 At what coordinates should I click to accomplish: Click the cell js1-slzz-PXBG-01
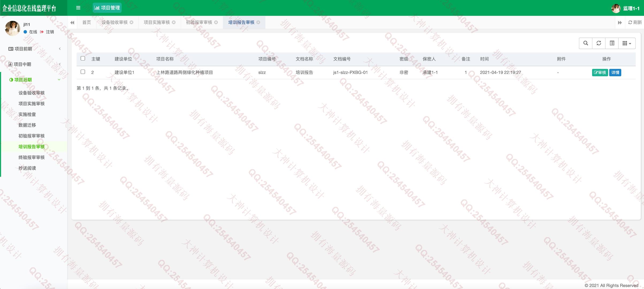pyautogui.click(x=350, y=73)
